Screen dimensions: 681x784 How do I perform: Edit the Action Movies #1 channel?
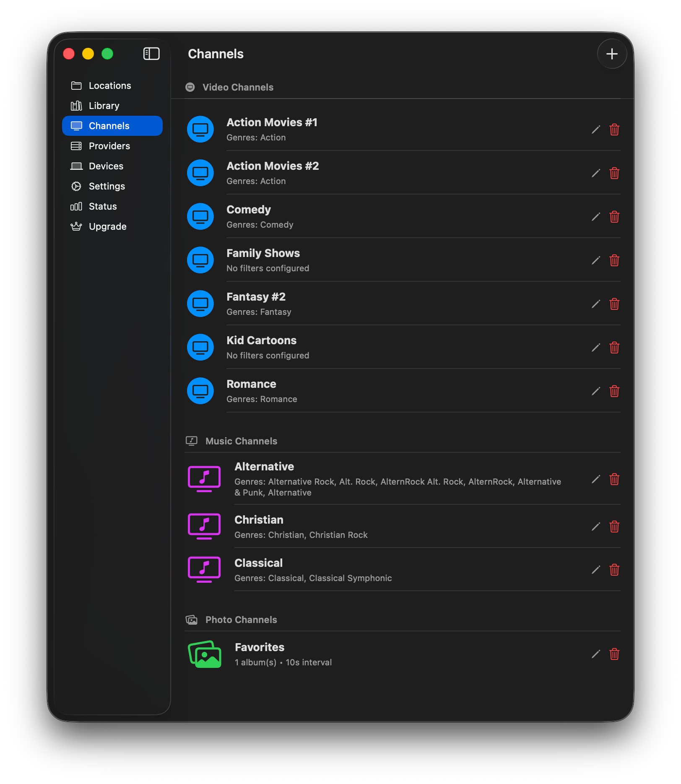click(595, 130)
